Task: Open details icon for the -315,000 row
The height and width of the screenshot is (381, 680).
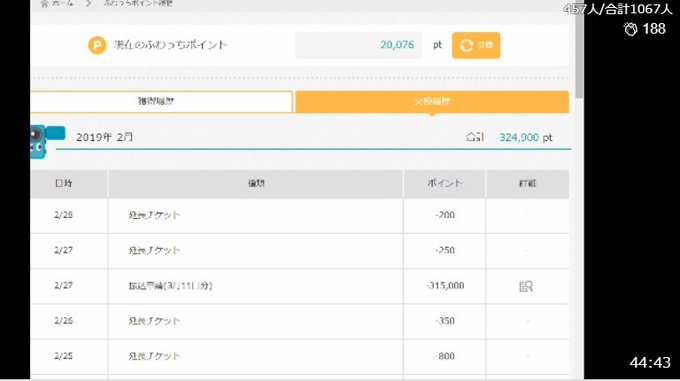Action: [526, 286]
